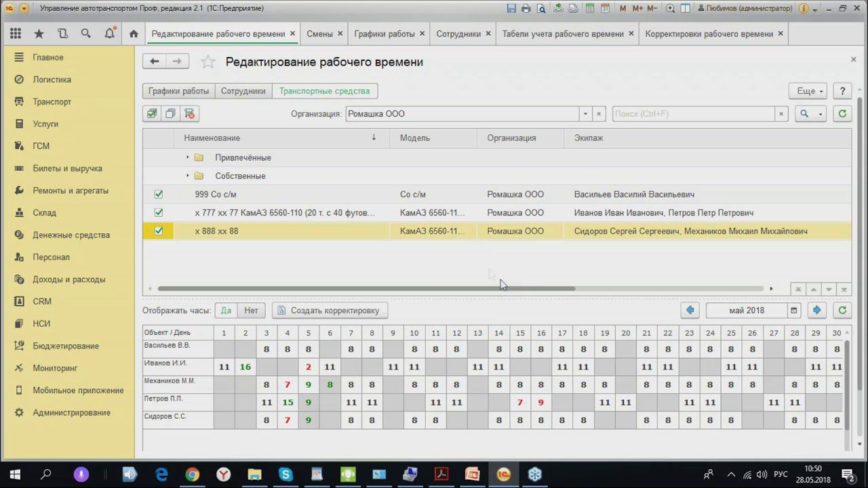Open the Windows Start menu
Viewport: 868px width, 488px height.
[x=15, y=474]
